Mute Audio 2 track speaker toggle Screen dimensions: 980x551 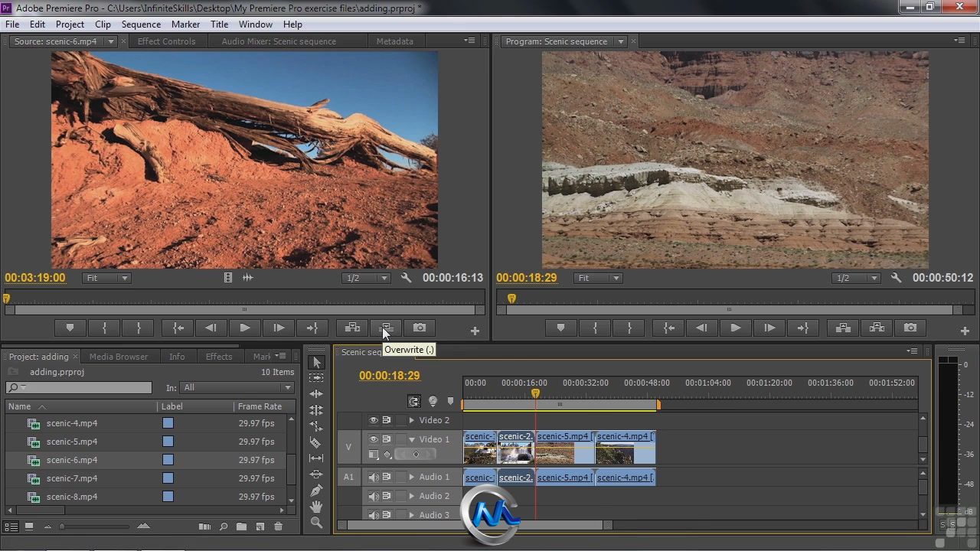[374, 496]
